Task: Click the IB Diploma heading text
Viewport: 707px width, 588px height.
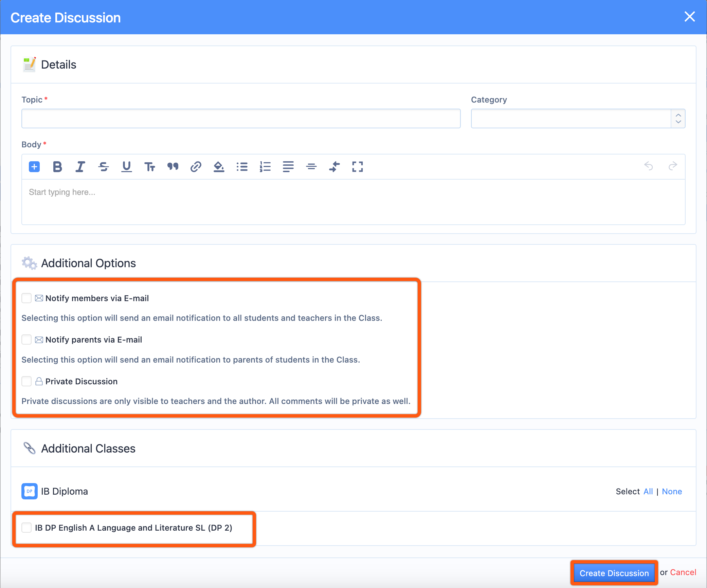Action: point(65,491)
